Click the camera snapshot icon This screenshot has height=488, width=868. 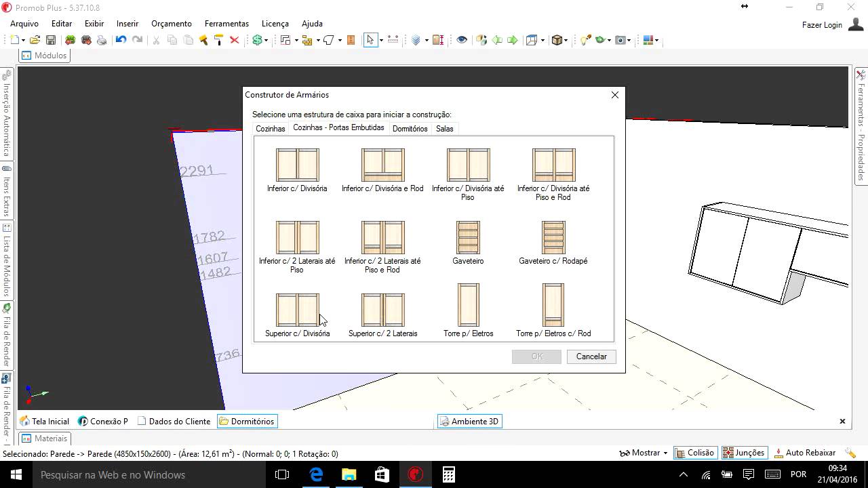[x=620, y=40]
